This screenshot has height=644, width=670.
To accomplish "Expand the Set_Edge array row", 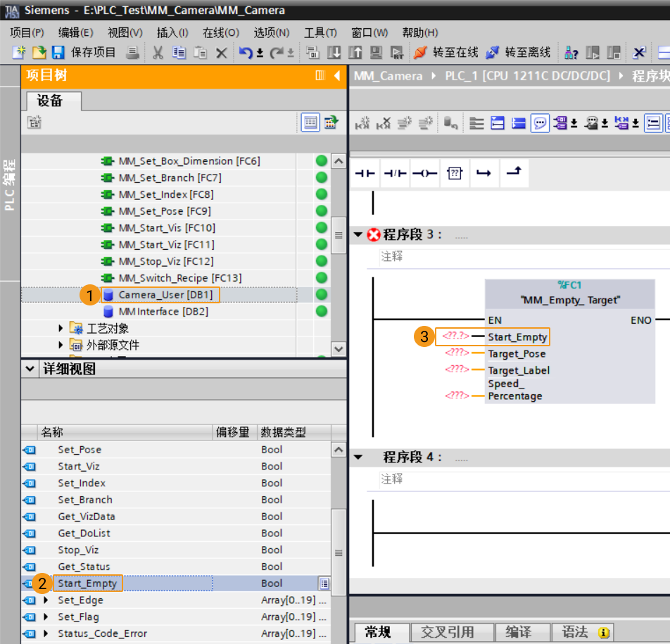I will [x=46, y=600].
